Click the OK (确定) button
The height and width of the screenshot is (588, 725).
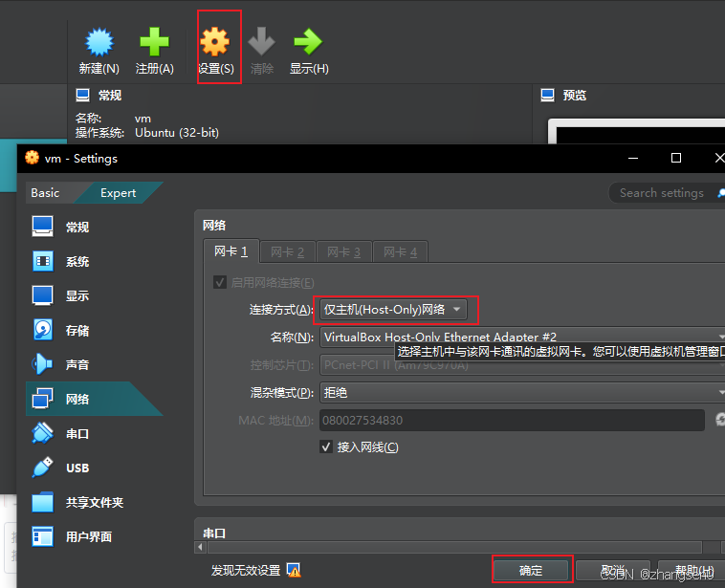pyautogui.click(x=531, y=571)
